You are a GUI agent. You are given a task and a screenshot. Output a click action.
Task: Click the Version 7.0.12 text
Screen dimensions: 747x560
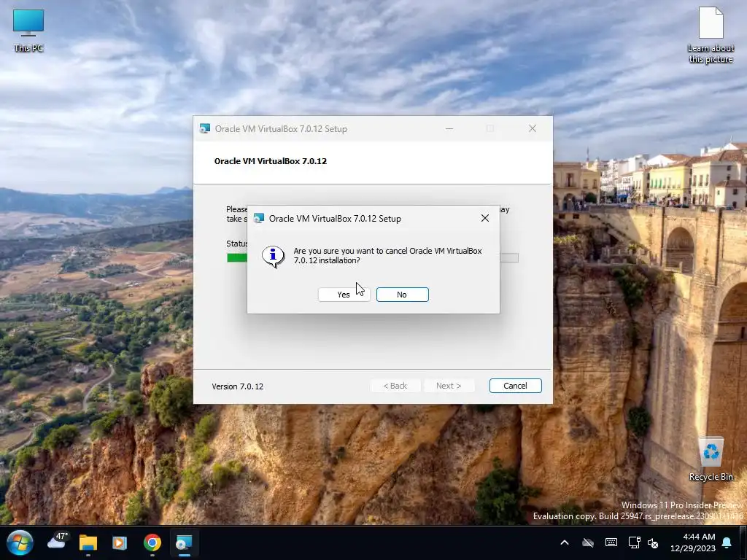[x=237, y=386]
